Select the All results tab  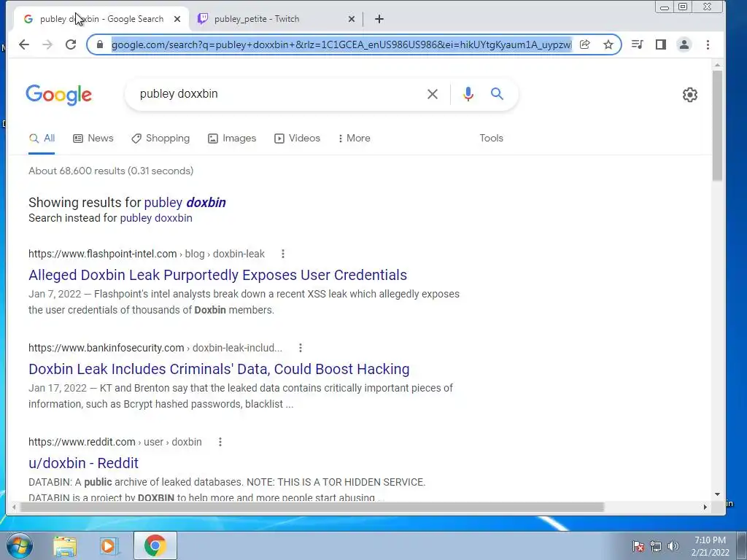(x=42, y=138)
